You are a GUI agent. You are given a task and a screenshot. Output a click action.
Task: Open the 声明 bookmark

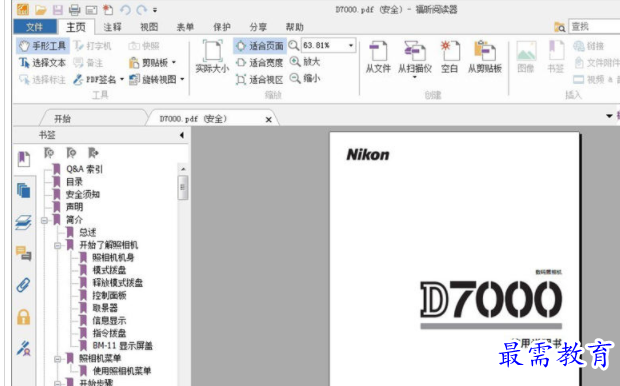(x=74, y=207)
